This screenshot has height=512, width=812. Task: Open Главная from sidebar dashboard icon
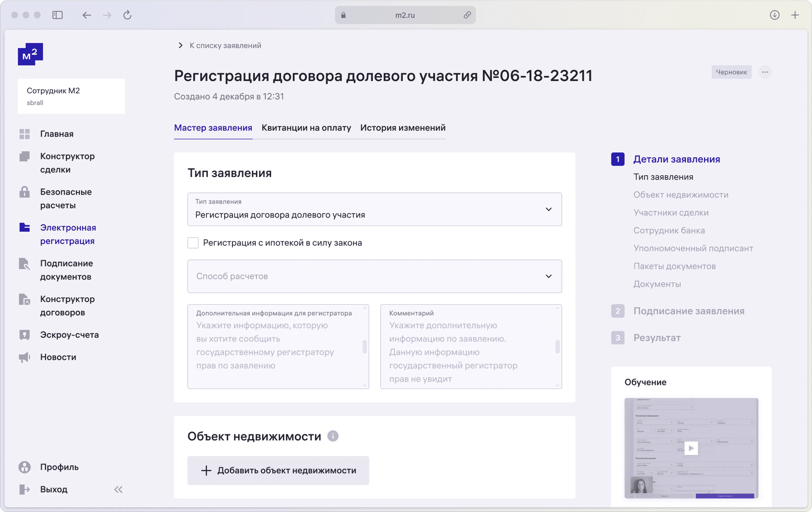(x=24, y=134)
